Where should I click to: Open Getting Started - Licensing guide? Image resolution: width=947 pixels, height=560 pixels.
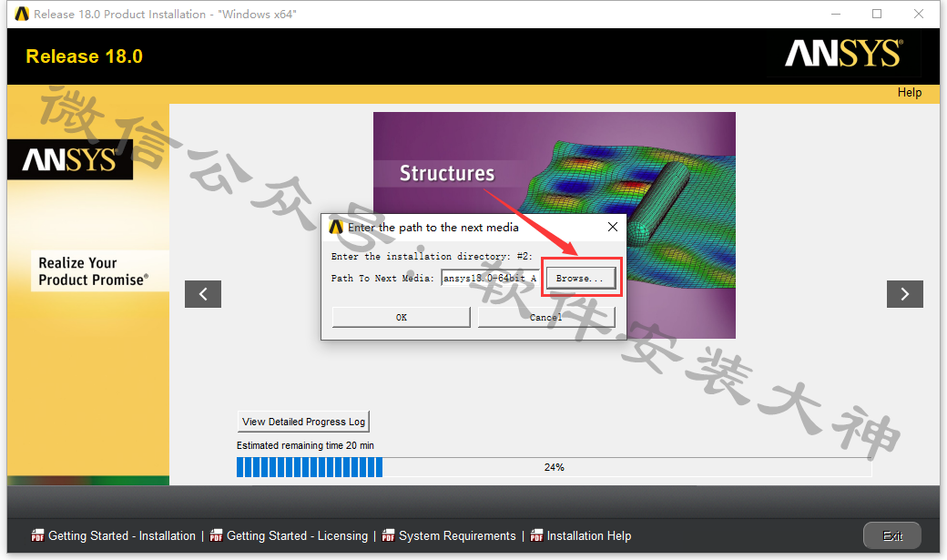click(297, 535)
